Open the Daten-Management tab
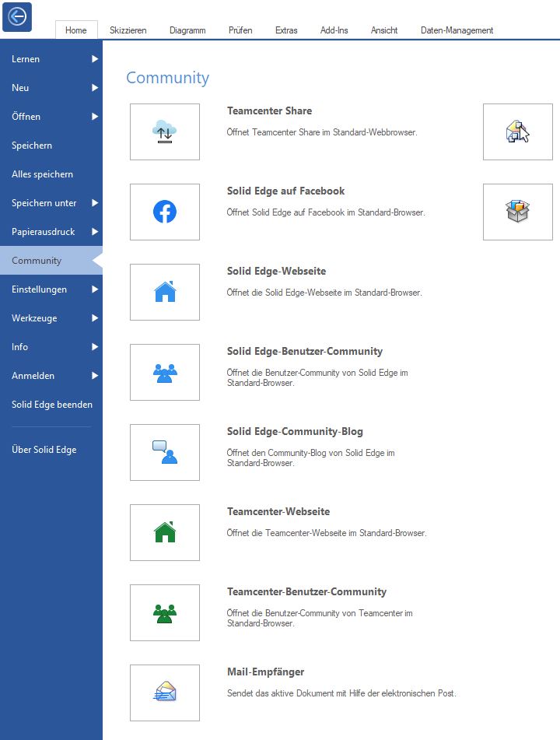The image size is (560, 740). click(x=457, y=30)
